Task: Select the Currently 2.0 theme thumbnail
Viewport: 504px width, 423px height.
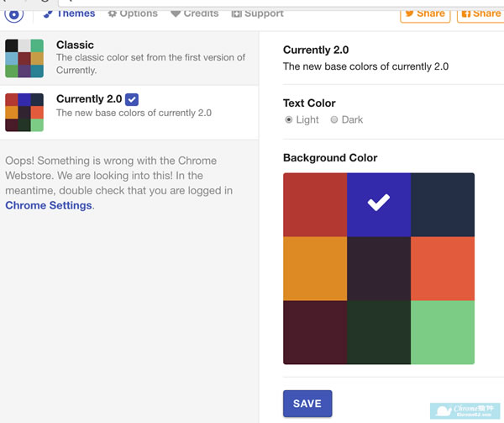Action: [x=24, y=112]
